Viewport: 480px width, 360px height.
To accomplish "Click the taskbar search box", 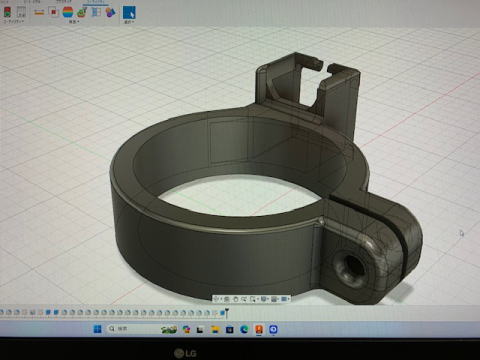I will coord(131,329).
